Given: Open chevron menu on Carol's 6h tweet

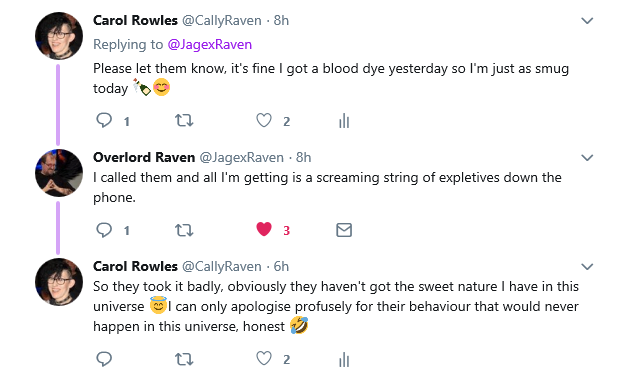Looking at the screenshot, I should tap(587, 266).
